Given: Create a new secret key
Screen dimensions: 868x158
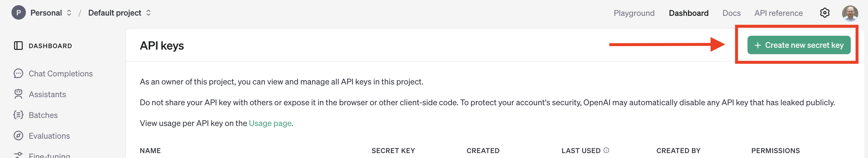Looking at the screenshot, I should click(x=799, y=45).
